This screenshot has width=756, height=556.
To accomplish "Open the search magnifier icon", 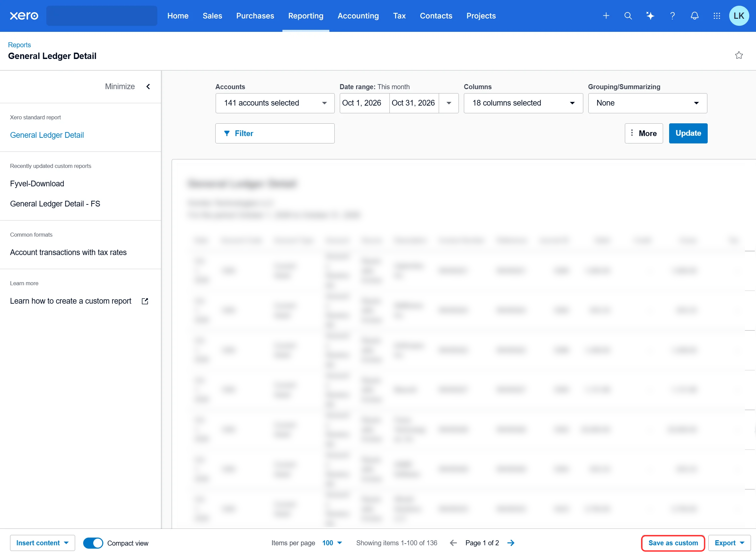I will 628,16.
